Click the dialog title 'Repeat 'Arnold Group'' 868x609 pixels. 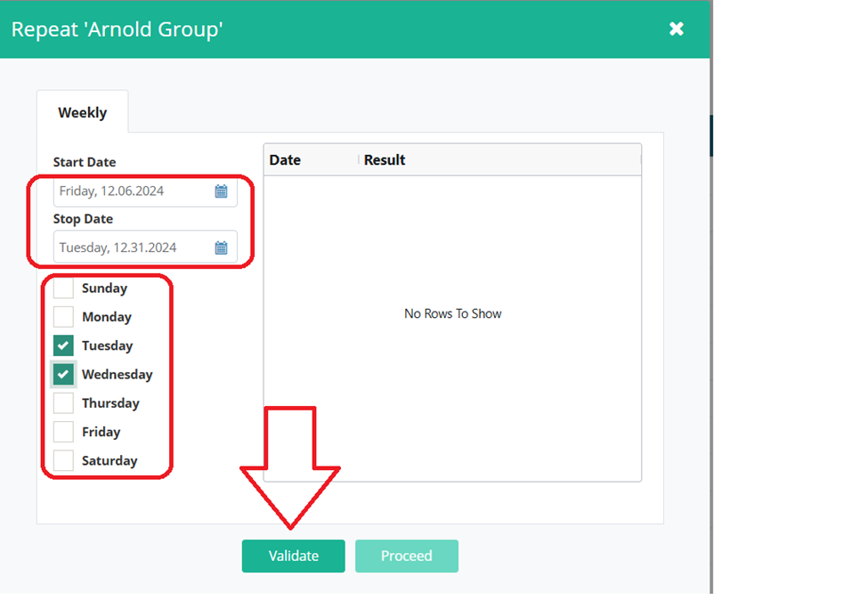(x=117, y=29)
